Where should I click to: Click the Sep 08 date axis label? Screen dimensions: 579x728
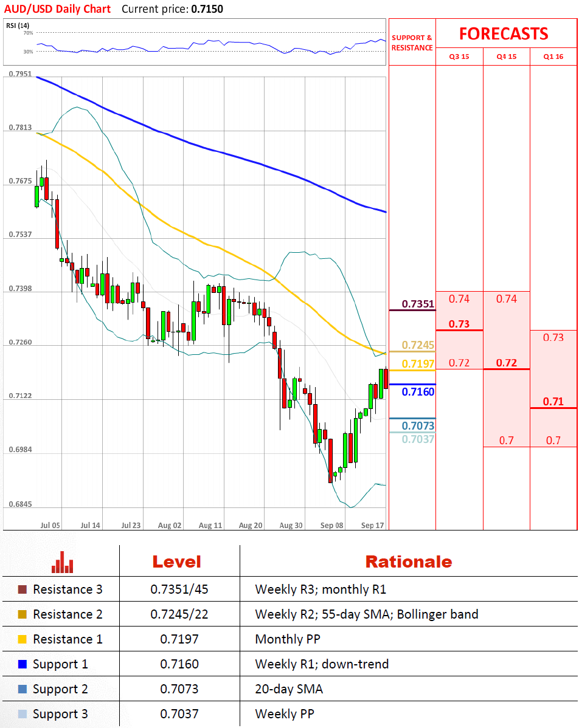click(x=332, y=525)
